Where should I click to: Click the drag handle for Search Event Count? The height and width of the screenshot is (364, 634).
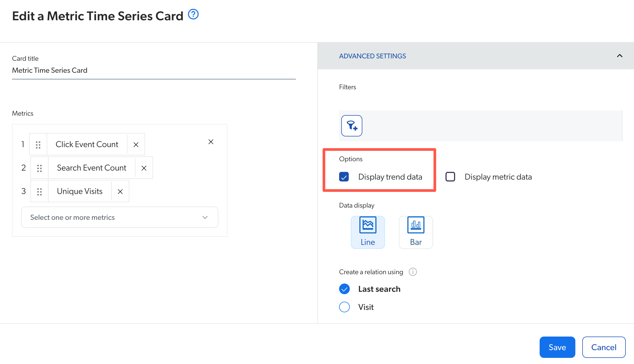click(39, 168)
